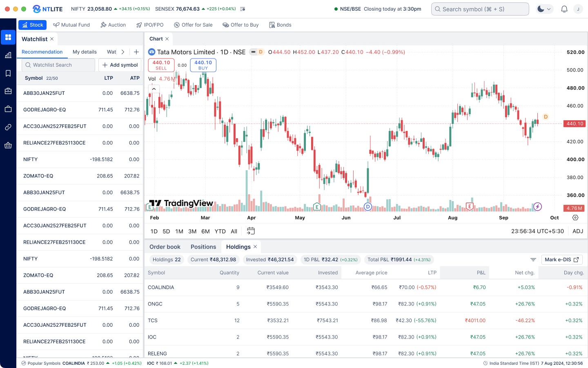The height and width of the screenshot is (368, 588).
Task: Click the Watchlist Search field
Action: click(58, 65)
